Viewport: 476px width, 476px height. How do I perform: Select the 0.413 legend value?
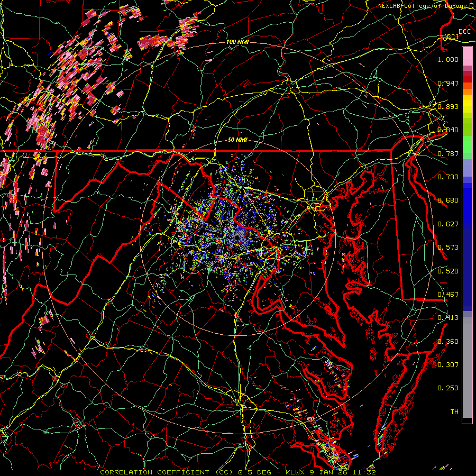[x=448, y=318]
